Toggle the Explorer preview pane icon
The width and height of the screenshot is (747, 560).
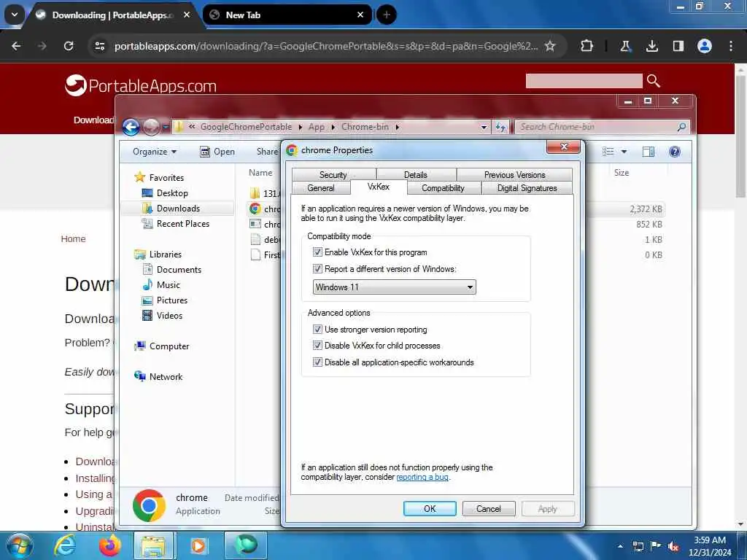point(648,152)
